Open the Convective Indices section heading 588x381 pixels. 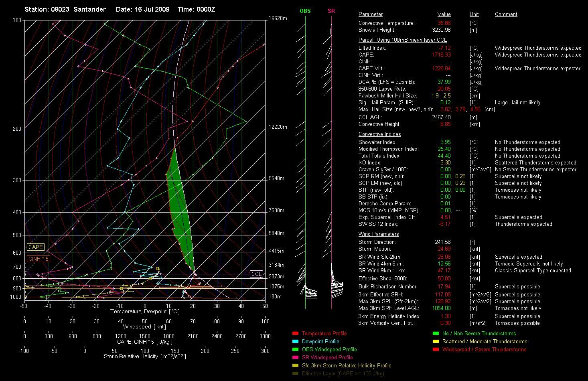click(380, 134)
